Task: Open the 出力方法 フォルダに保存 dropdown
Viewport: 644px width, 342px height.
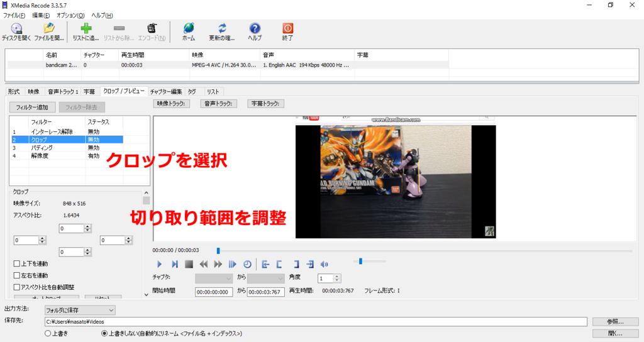Action: pyautogui.click(x=80, y=311)
